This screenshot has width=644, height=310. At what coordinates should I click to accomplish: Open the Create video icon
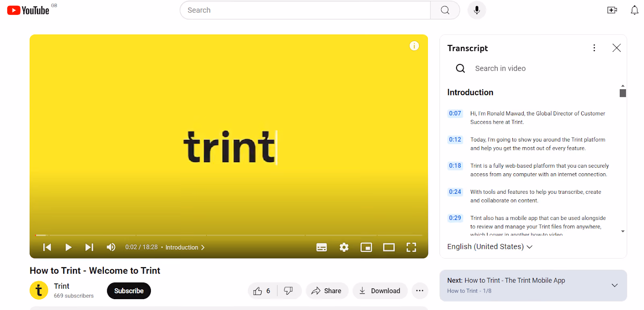pos(612,10)
